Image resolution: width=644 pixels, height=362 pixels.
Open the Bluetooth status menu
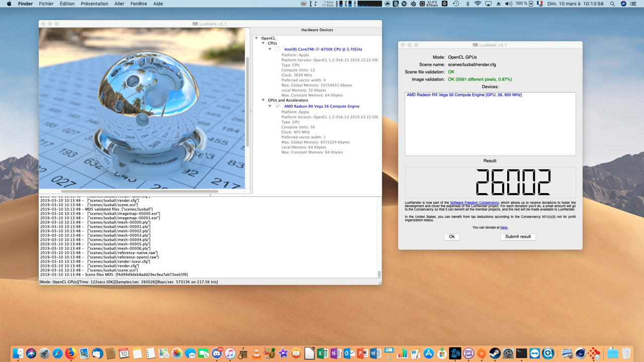click(467, 4)
